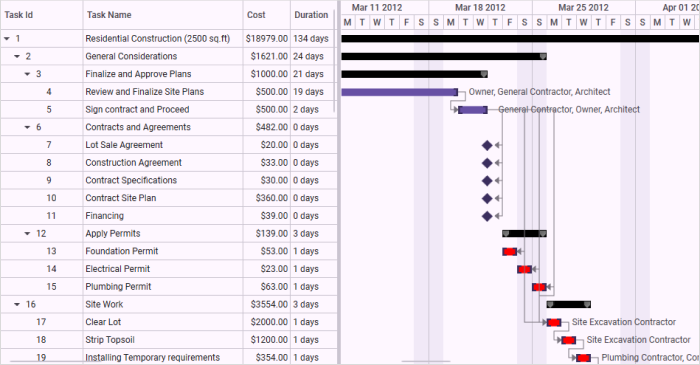This screenshot has height=365, width=700.
Task: Click the '134 days' duration cell
Action: click(313, 39)
